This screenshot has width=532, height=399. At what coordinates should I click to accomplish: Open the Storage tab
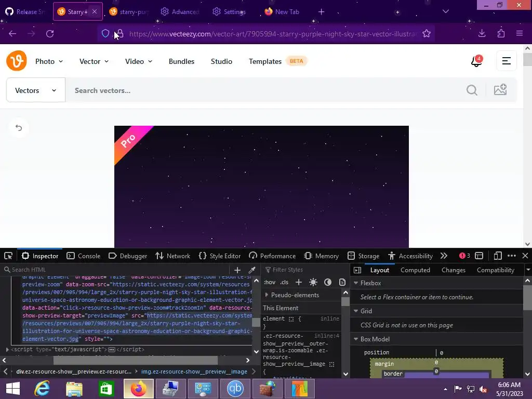[x=363, y=256]
